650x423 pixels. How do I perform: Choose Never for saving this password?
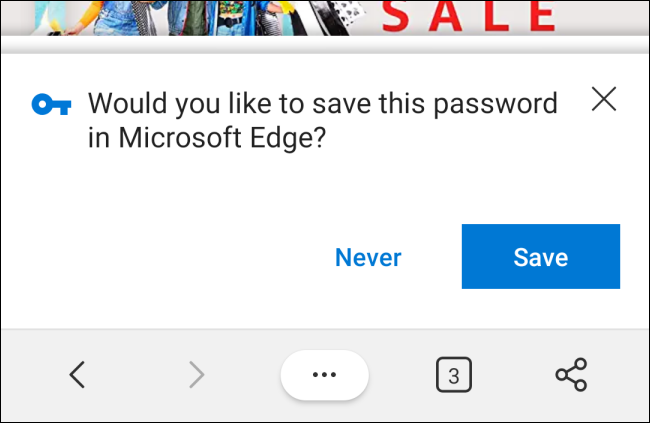pyautogui.click(x=368, y=257)
